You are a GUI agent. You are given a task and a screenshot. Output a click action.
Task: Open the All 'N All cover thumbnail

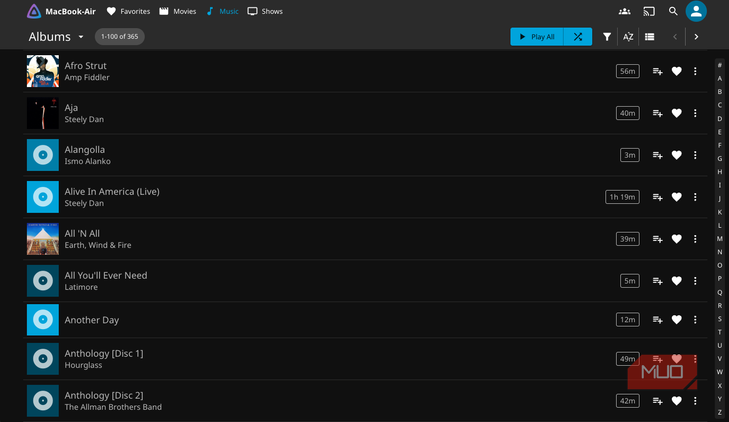point(43,239)
